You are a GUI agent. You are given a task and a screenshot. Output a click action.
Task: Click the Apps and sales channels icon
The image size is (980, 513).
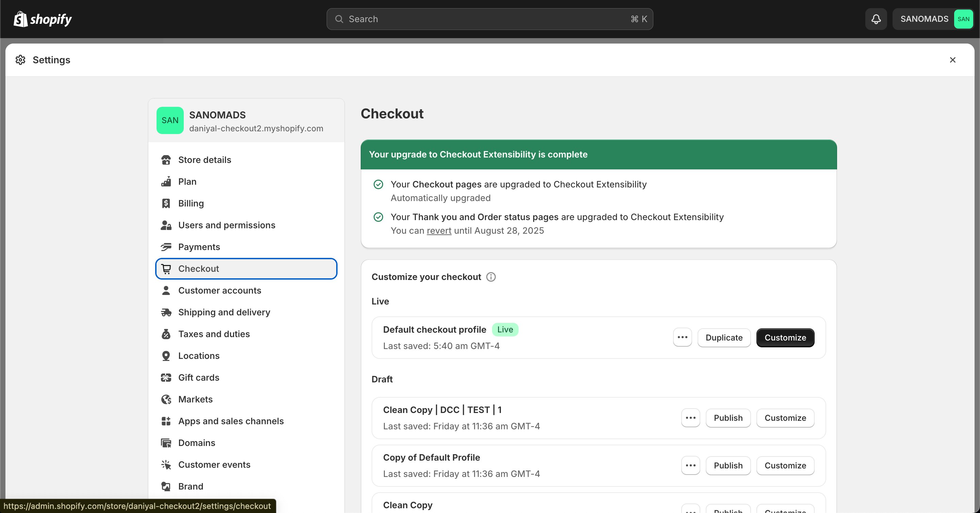(x=166, y=421)
